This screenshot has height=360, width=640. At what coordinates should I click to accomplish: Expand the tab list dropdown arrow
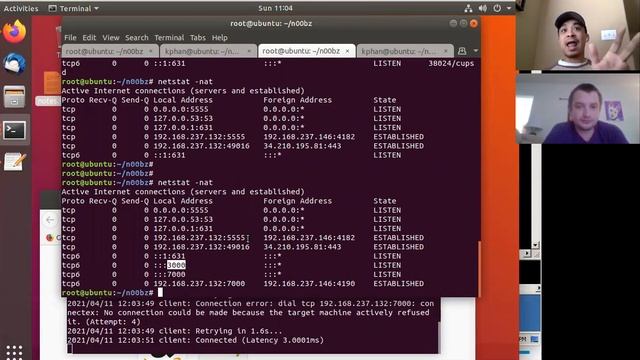pyautogui.click(x=476, y=51)
